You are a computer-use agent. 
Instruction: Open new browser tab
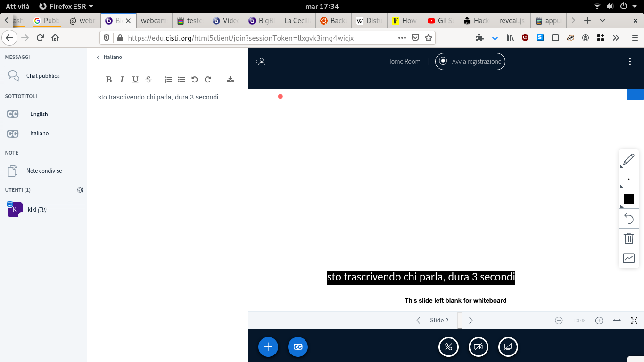click(587, 21)
